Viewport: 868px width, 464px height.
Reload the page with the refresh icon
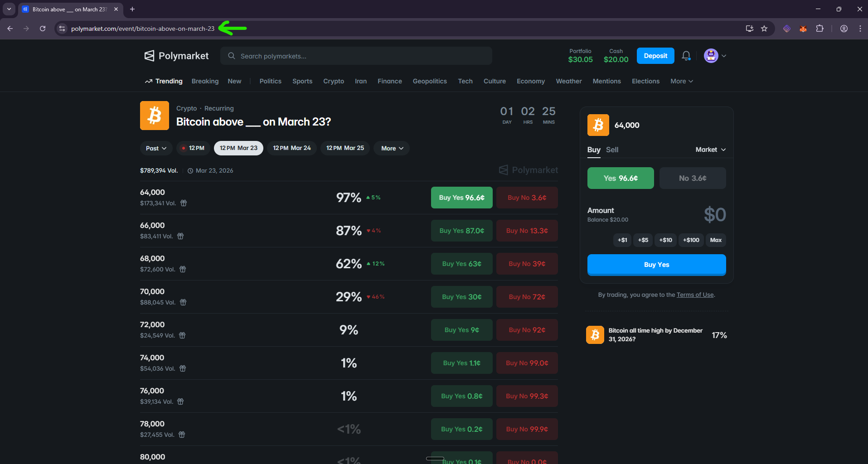[x=42, y=28]
